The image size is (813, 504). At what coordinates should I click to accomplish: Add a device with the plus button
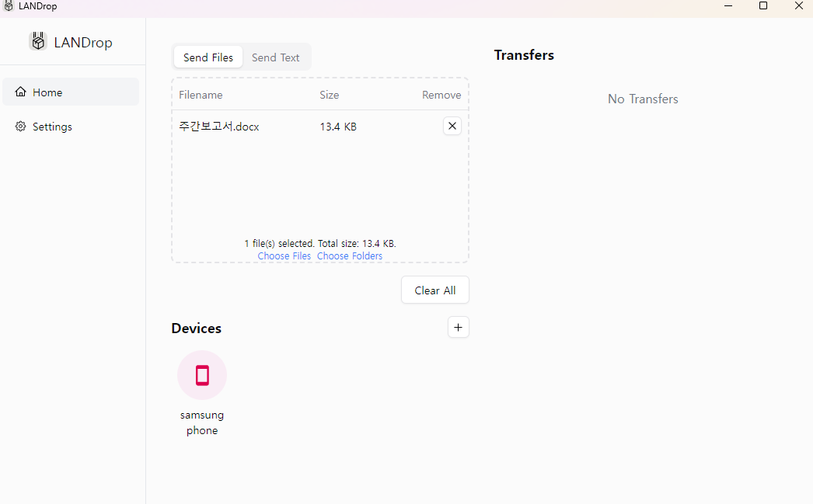click(x=459, y=328)
